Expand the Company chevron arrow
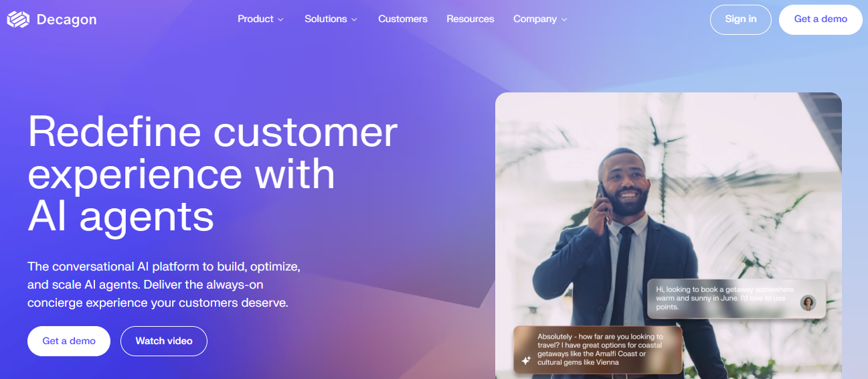Screen dimensions: 868x379 point(564,19)
